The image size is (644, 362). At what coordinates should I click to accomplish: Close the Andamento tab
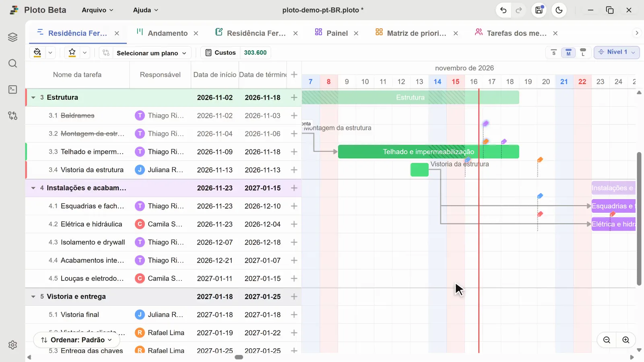[x=196, y=33]
